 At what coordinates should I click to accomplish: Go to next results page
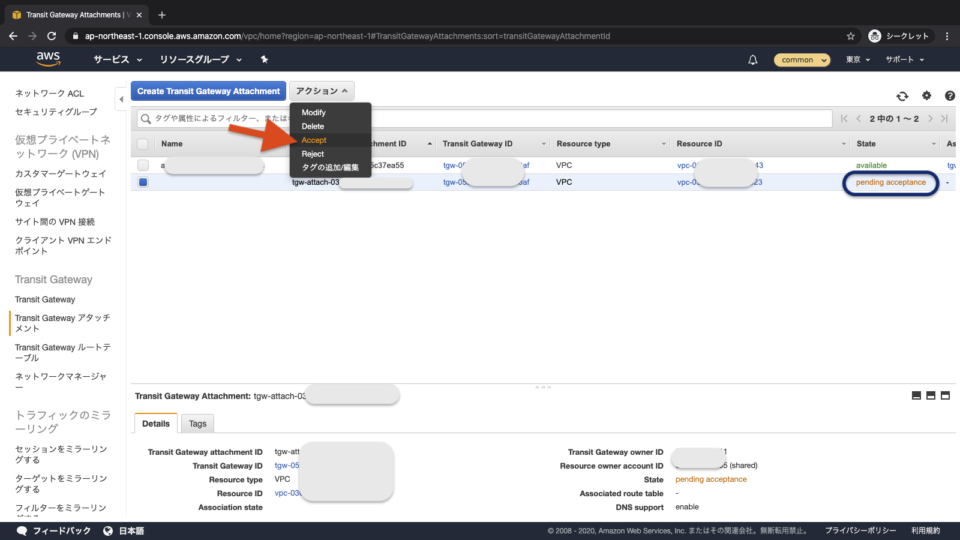930,119
